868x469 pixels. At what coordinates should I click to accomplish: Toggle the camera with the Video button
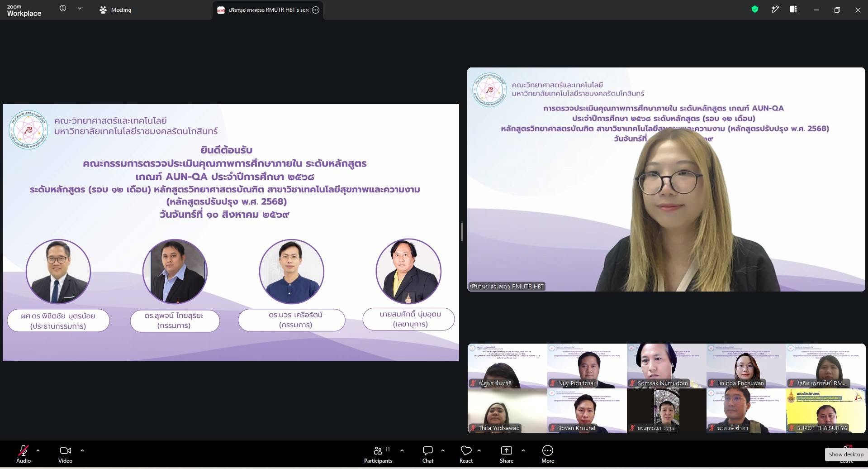tap(65, 454)
